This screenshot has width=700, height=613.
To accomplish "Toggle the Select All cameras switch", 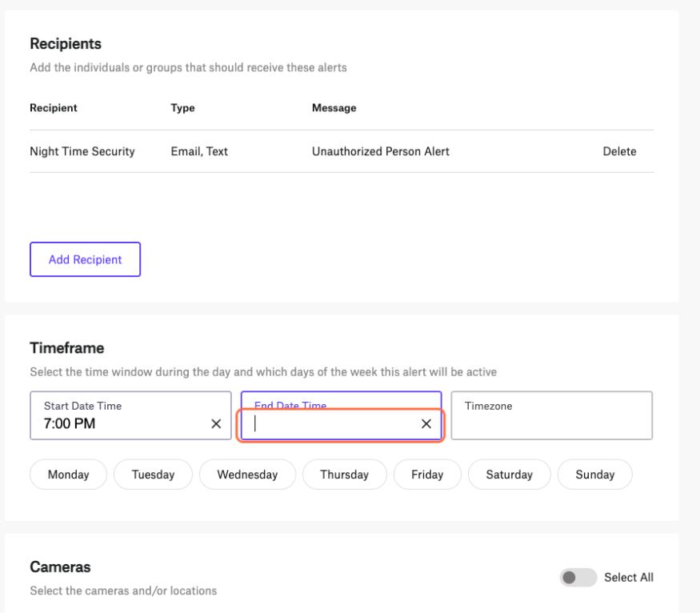I will click(578, 577).
